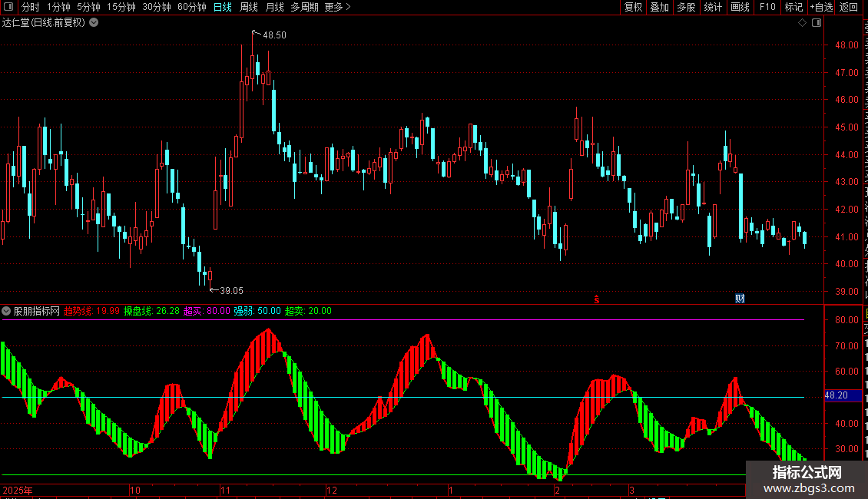Switch to 分时 intraday view
The height and width of the screenshot is (499, 868).
pos(31,7)
